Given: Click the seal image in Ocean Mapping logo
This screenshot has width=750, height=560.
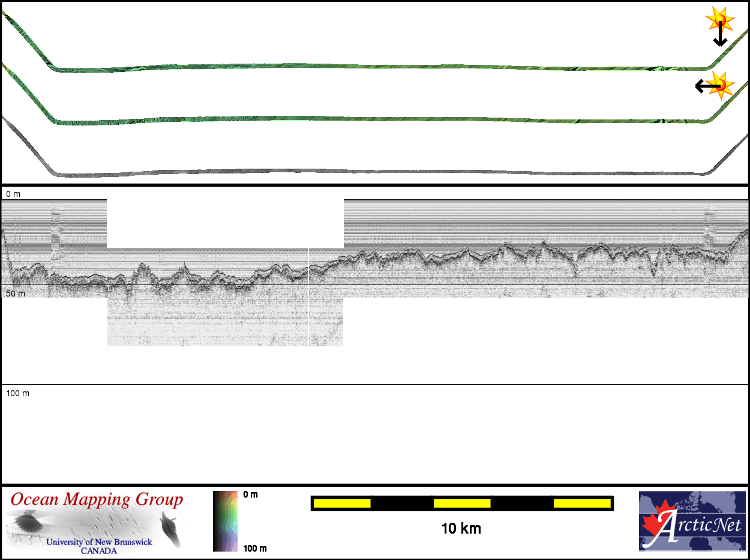Looking at the screenshot, I should 170,529.
